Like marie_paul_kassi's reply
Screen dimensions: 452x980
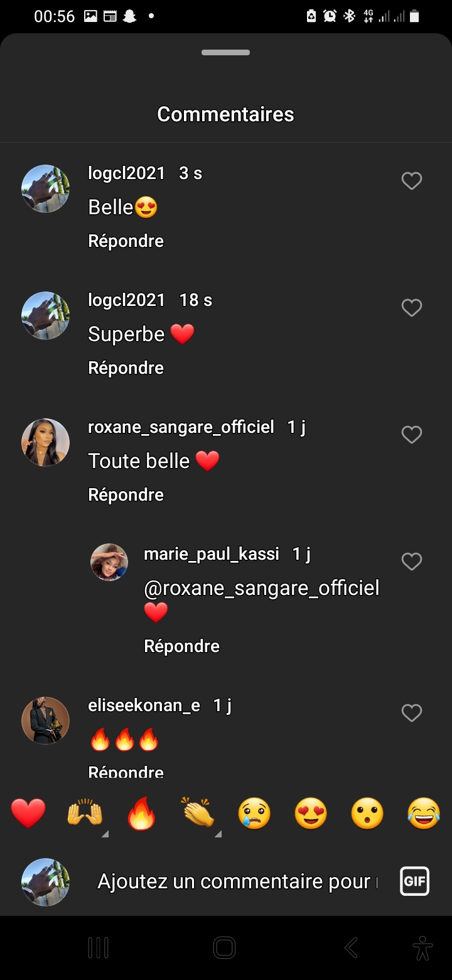(x=411, y=562)
